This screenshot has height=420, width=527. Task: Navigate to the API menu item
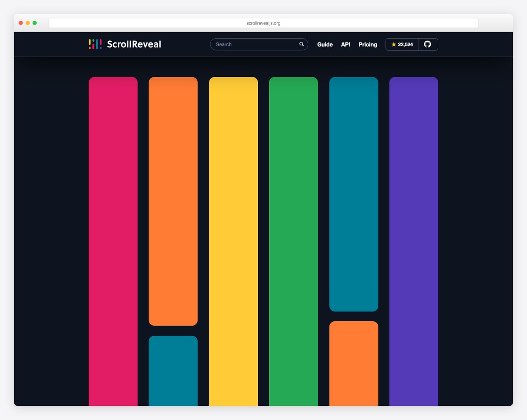click(x=346, y=44)
